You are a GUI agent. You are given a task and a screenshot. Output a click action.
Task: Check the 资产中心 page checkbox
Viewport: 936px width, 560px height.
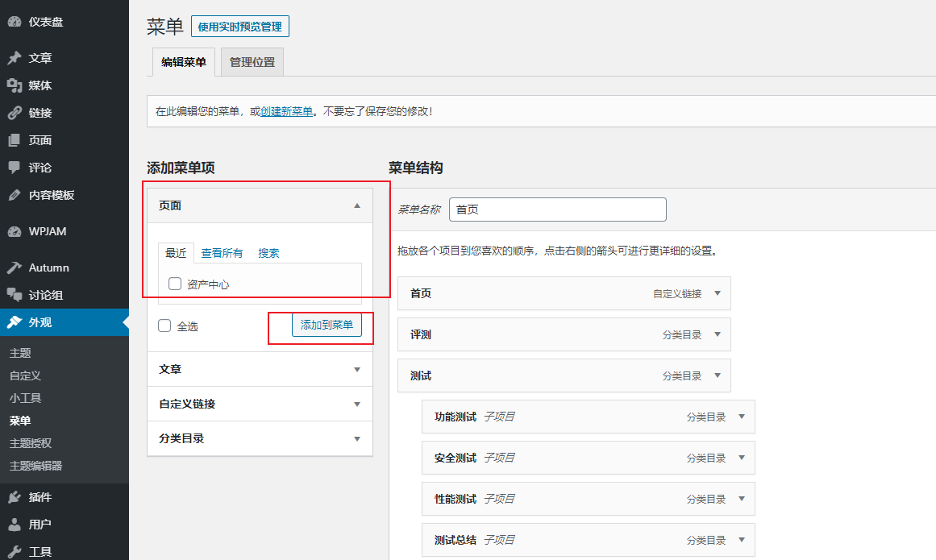175,284
